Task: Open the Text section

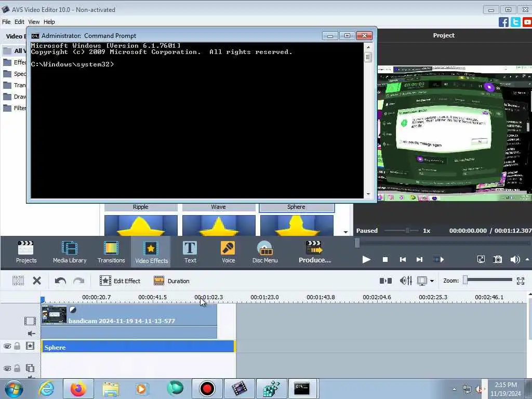Action: 190,252
